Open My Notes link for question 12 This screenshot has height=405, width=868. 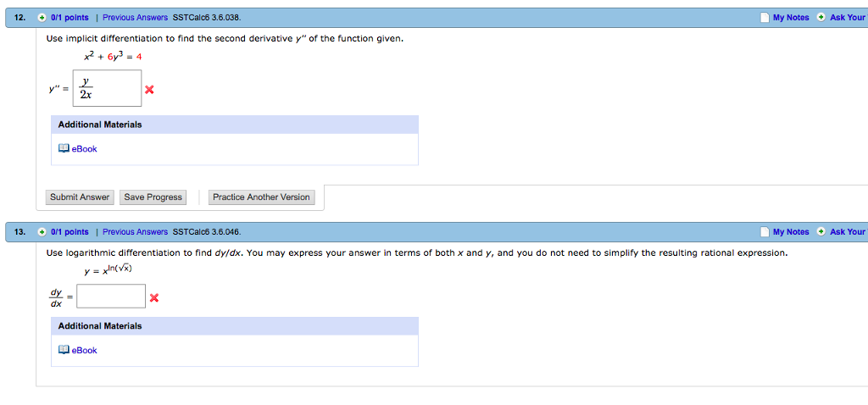coord(791,18)
